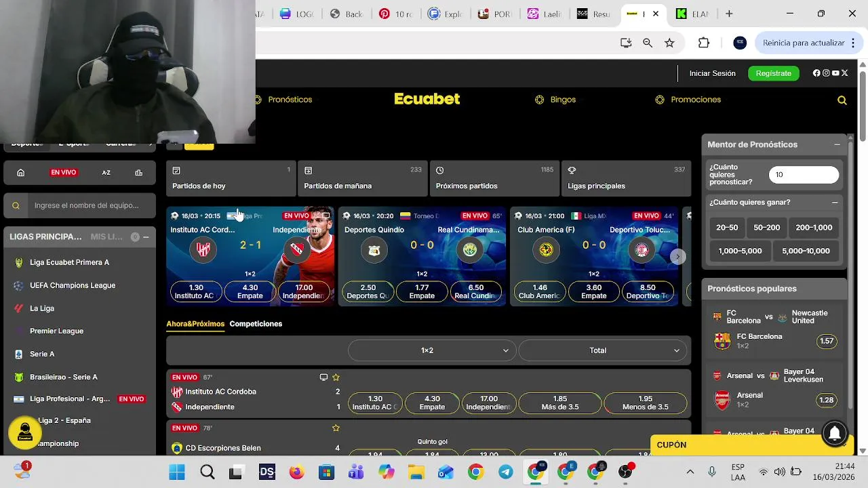Open Windows Start menu
This screenshot has width=868, height=488.
[177, 472]
